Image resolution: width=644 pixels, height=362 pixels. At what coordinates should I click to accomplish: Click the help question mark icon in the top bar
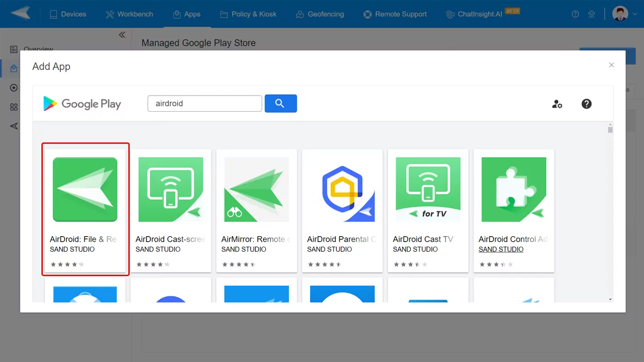click(x=575, y=14)
